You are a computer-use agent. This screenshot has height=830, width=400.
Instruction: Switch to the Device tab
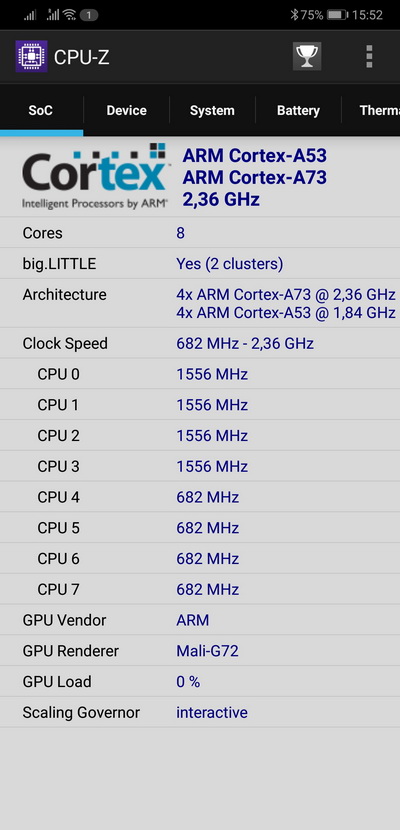click(126, 111)
